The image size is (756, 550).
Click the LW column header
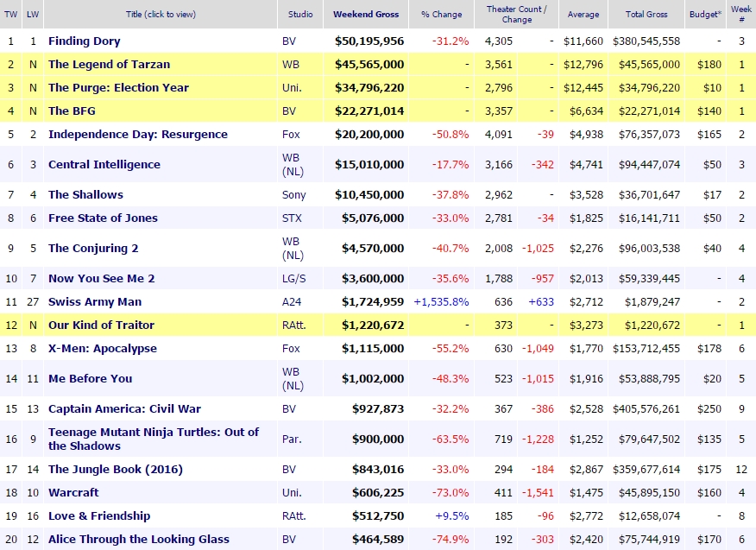tap(33, 14)
